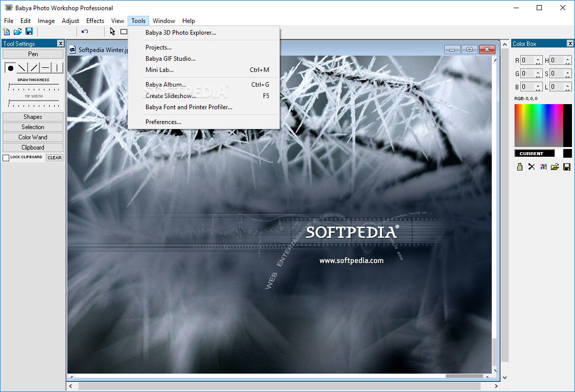Click the padlock icon in Color Box
Screen dimensions: 575x392
(x=520, y=167)
